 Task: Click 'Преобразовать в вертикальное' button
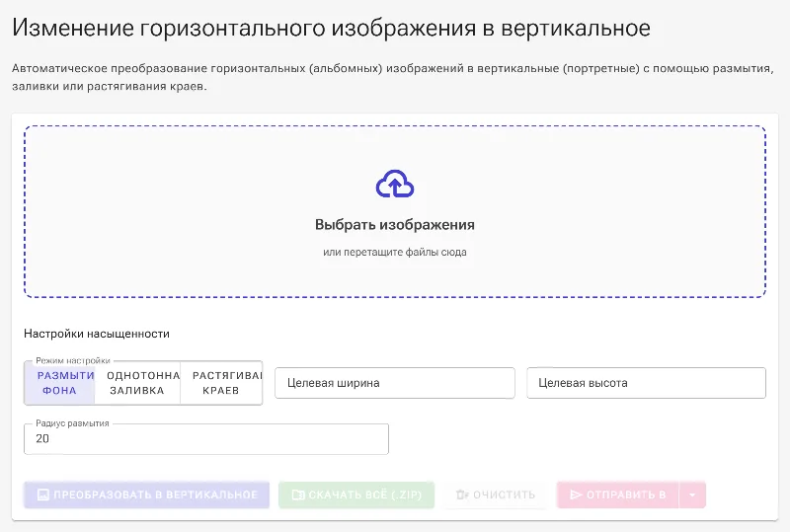[146, 494]
